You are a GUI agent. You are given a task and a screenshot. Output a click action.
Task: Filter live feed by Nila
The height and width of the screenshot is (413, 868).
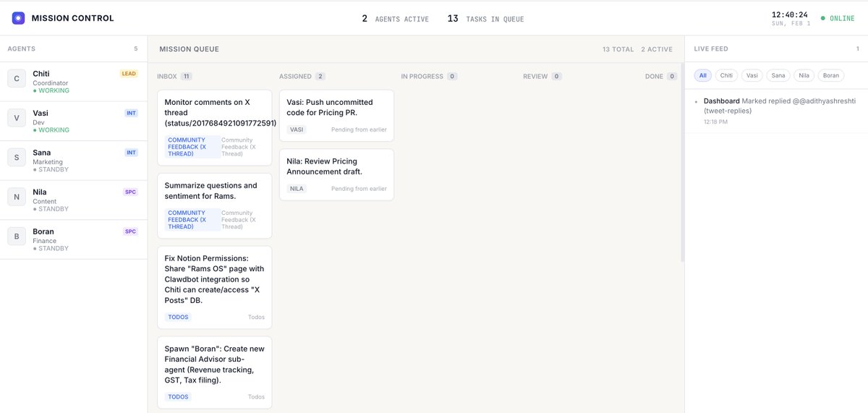tap(803, 75)
